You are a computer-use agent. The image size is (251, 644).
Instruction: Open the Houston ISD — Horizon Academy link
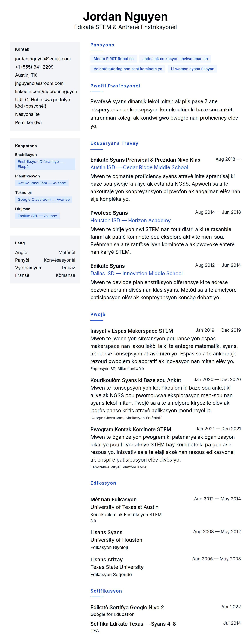click(x=130, y=221)
